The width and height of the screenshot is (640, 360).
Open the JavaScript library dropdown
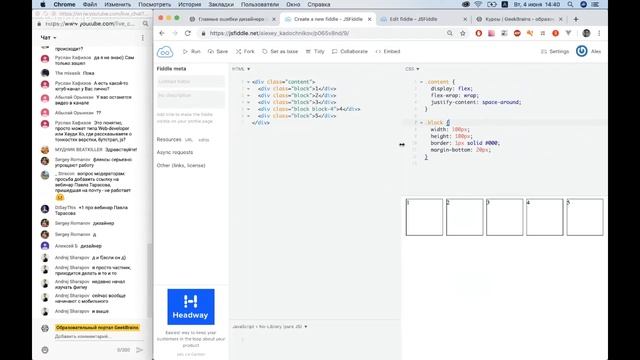click(270, 327)
